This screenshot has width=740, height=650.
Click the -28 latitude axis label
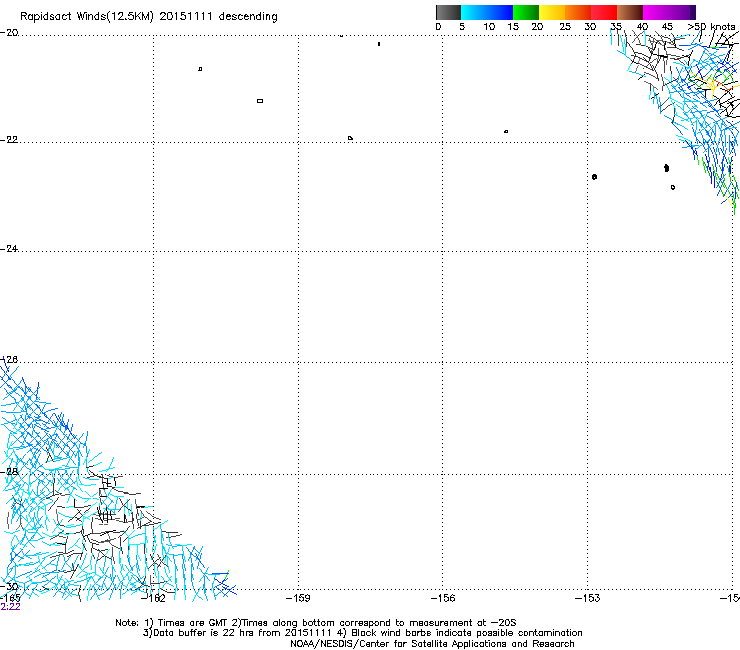click(9, 472)
